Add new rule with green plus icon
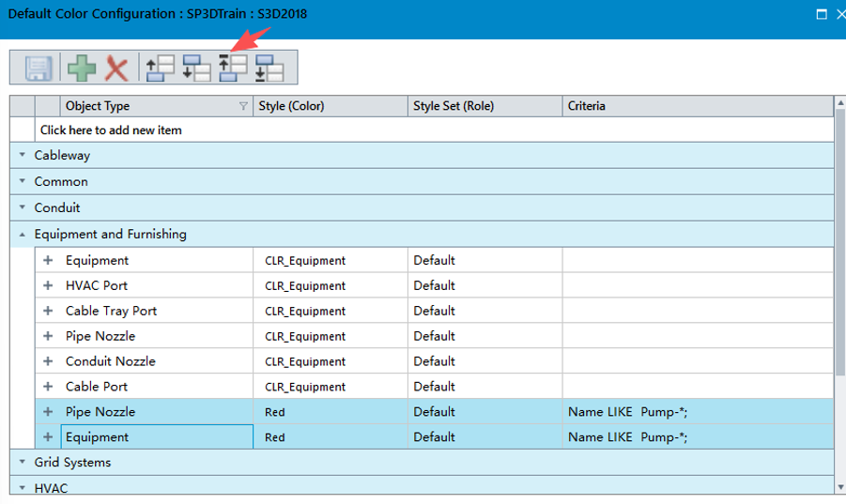This screenshot has height=504, width=846. click(x=82, y=69)
